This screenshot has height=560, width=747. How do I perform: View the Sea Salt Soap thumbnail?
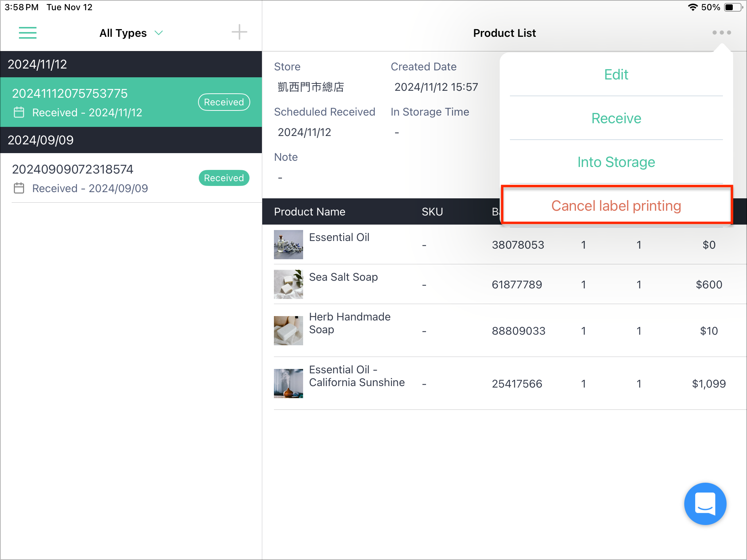(x=288, y=284)
